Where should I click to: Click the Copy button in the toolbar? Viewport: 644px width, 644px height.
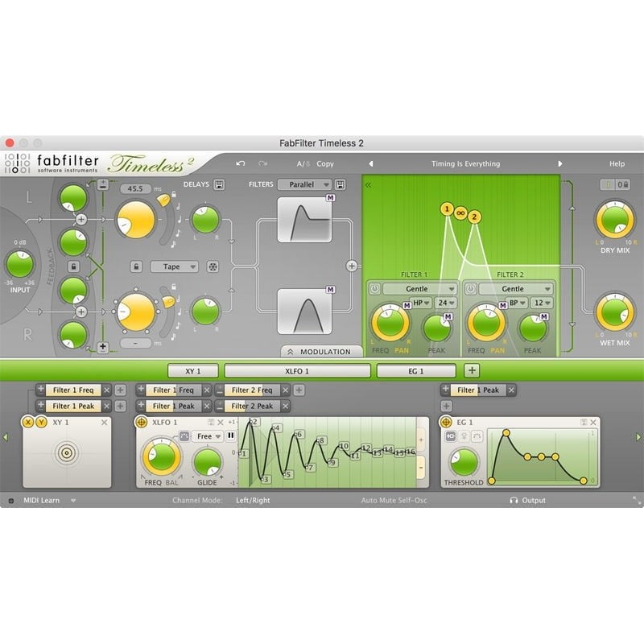pos(324,163)
